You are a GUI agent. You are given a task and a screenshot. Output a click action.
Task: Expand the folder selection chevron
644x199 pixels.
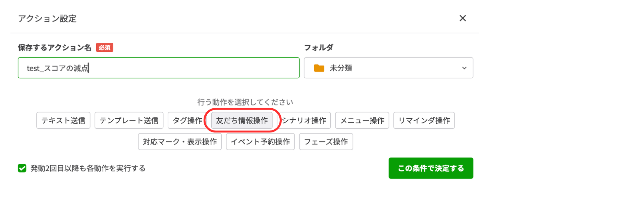pos(464,68)
